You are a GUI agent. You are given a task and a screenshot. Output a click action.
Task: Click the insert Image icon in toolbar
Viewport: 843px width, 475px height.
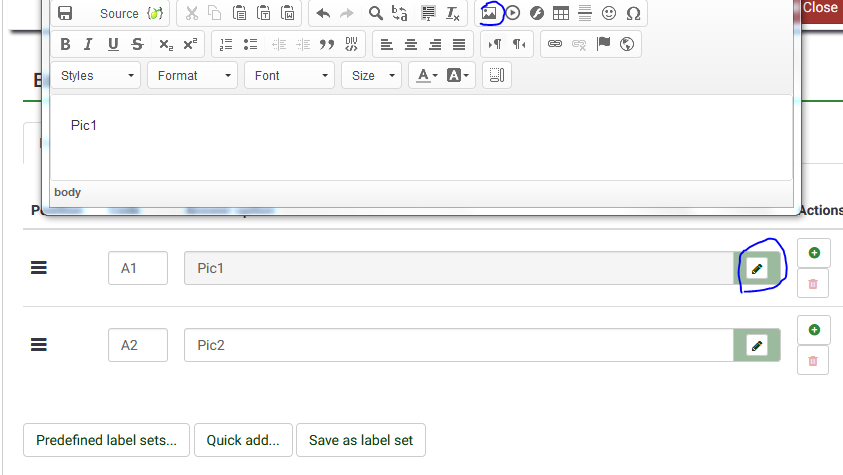tap(489, 13)
